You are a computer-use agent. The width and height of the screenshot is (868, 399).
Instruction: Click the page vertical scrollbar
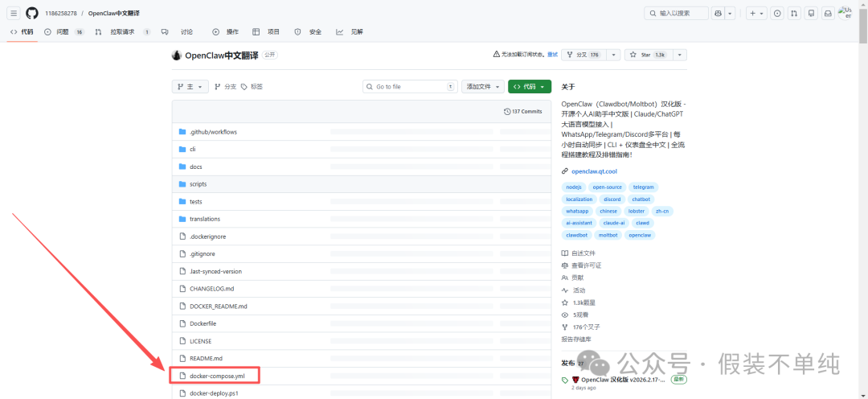(x=863, y=25)
